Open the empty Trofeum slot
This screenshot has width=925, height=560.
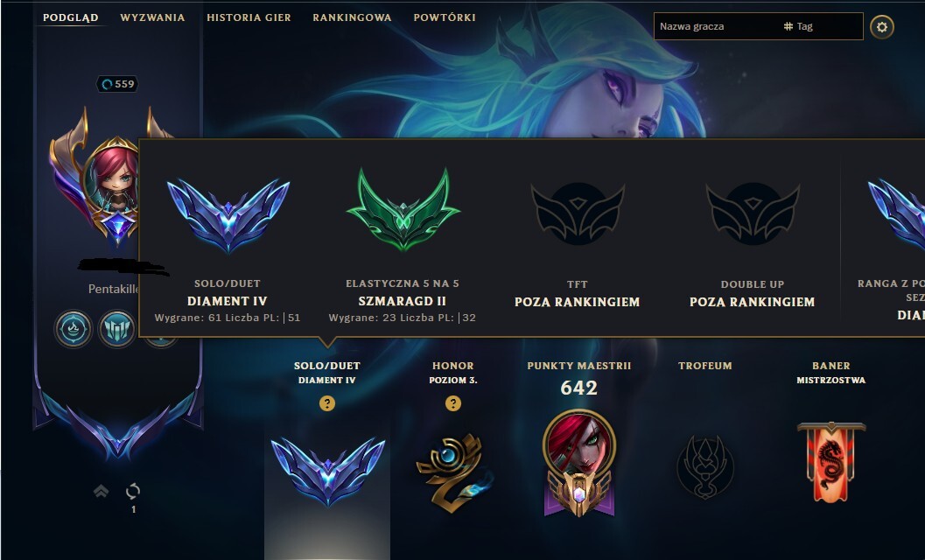point(705,466)
